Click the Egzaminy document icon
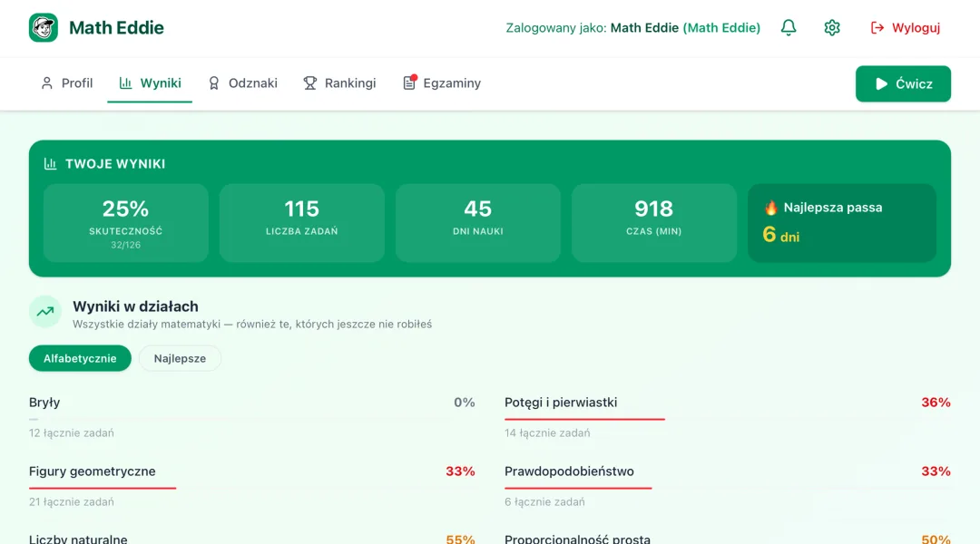980x544 pixels. [408, 83]
